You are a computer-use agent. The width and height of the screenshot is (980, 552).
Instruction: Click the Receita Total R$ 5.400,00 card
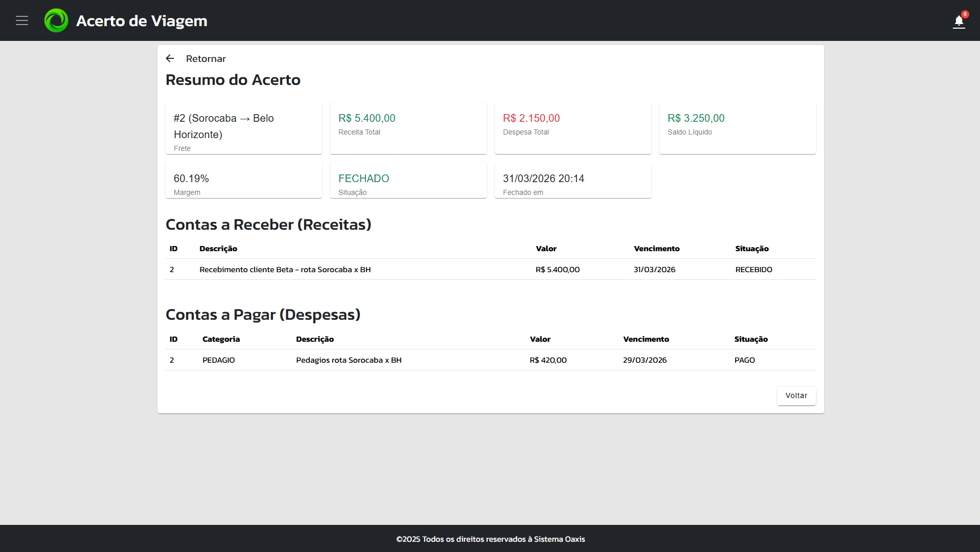408,128
